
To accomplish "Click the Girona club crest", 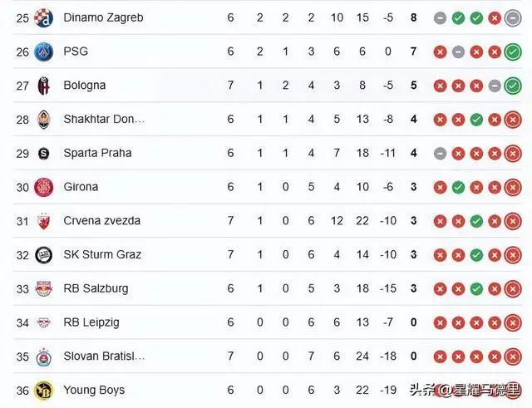I will [44, 187].
